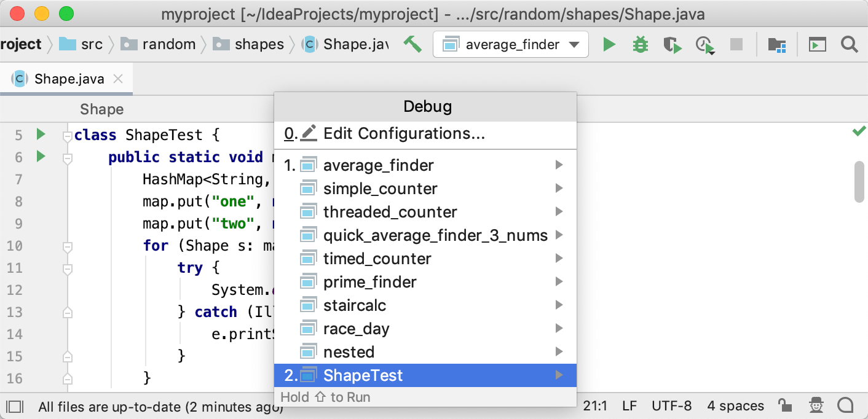
Task: Collapse the try block fold marker on line 11
Action: [x=68, y=268]
